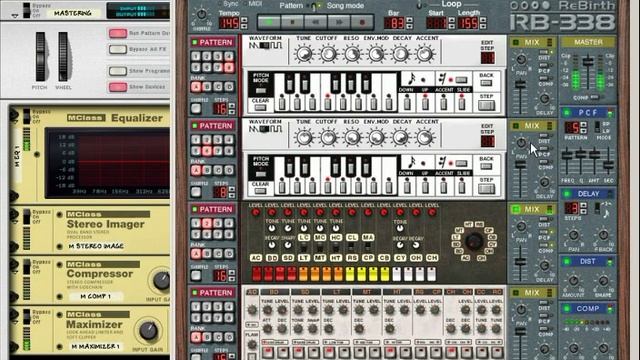Click the 808 drum instrument selector dial
This screenshot has height=360, width=640.
pos(474,242)
